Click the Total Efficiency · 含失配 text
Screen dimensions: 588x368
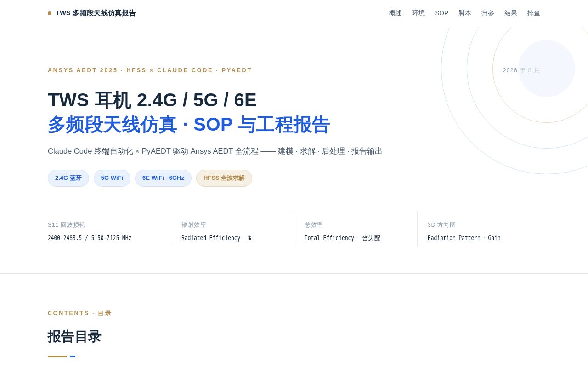click(x=342, y=238)
